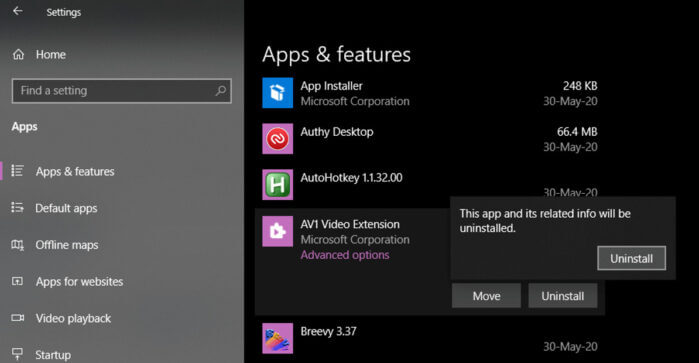This screenshot has width=699, height=363.
Task: Click the 30-May-20 date for Authy Desktop
Action: coord(570,147)
